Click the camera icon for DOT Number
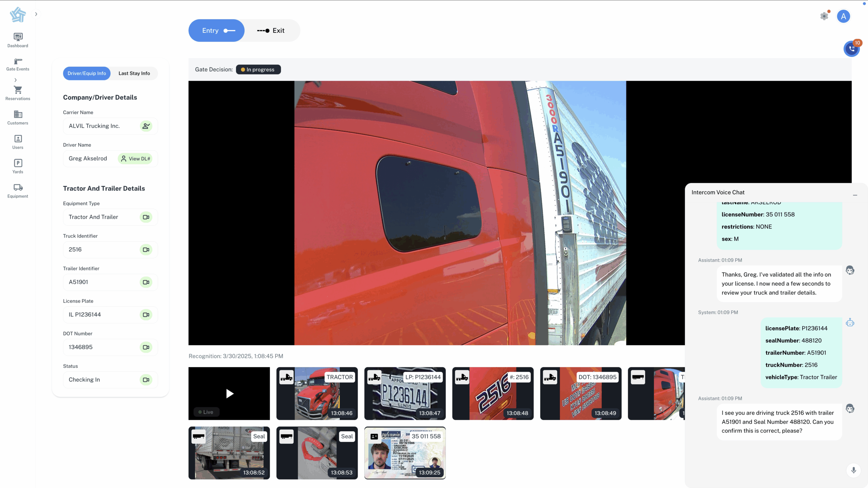The height and width of the screenshot is (488, 868). click(x=146, y=347)
